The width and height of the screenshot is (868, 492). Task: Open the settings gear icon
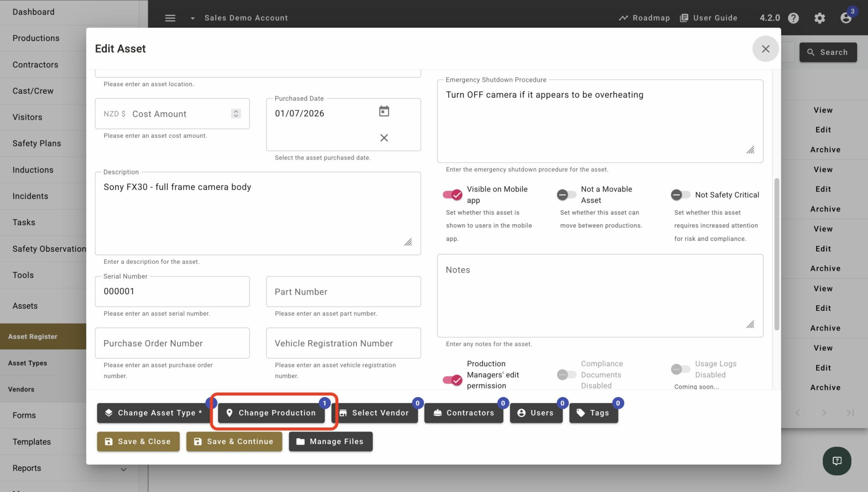pos(819,18)
